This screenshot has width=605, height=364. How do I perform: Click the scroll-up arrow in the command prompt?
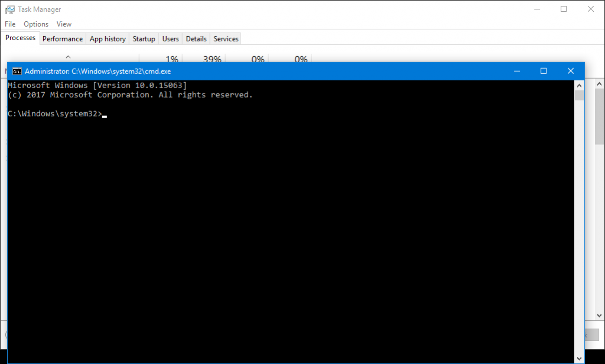(579, 84)
